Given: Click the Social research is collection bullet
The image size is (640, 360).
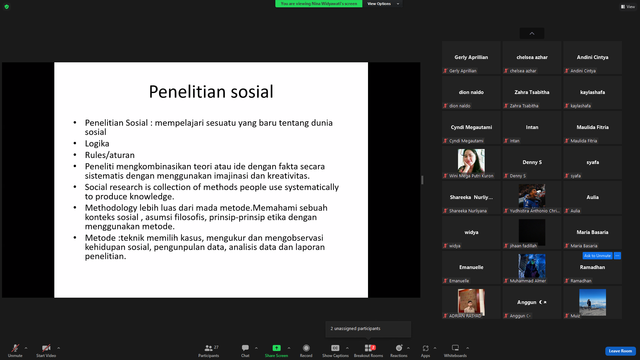Looking at the screenshot, I should (x=212, y=192).
